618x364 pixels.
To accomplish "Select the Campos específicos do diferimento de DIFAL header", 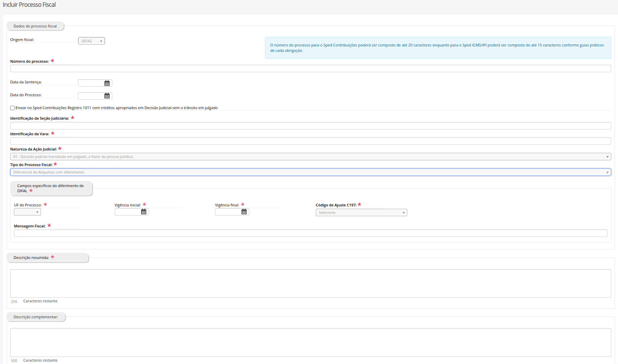I will click(x=52, y=188).
